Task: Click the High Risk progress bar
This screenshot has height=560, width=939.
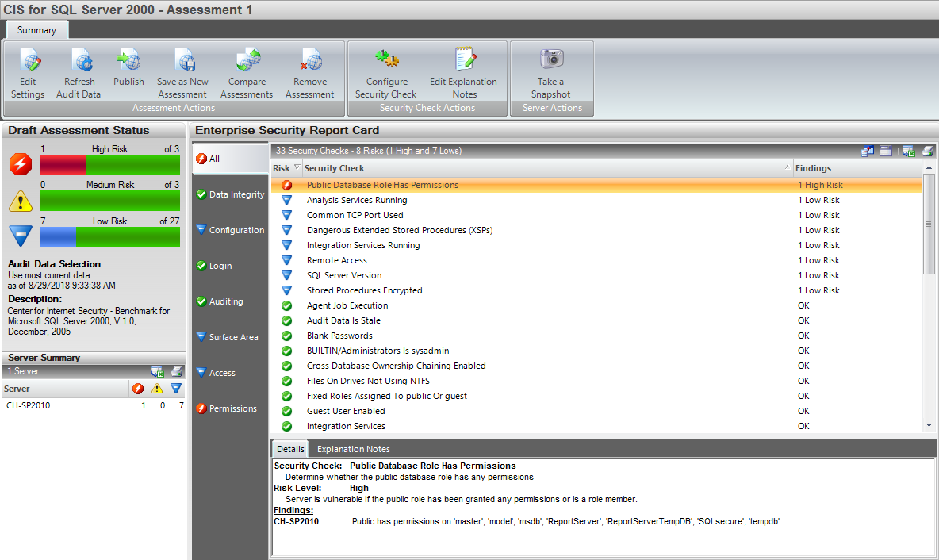Action: [x=110, y=165]
